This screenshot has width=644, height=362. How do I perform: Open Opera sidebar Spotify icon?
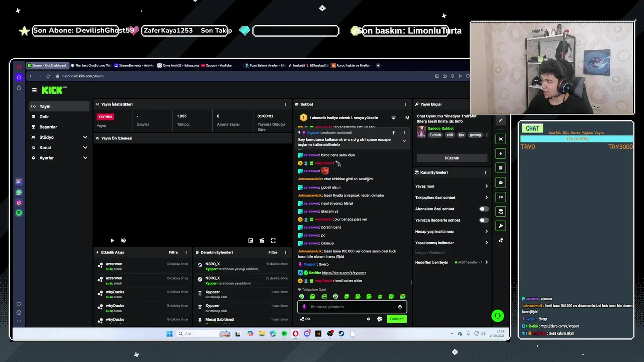(x=19, y=213)
